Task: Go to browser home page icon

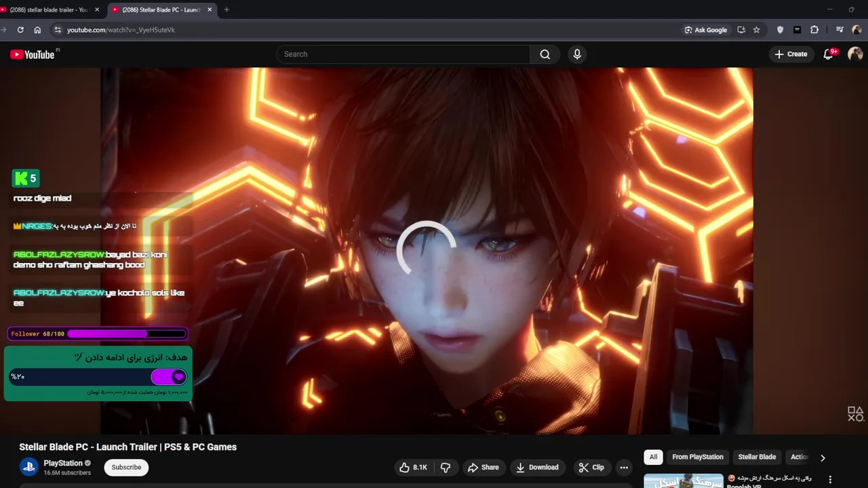Action: tap(37, 30)
